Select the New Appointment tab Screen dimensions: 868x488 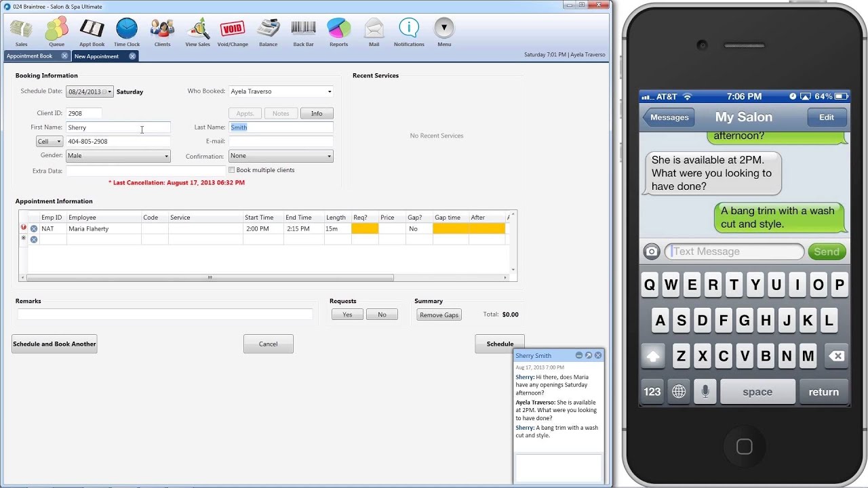(96, 56)
